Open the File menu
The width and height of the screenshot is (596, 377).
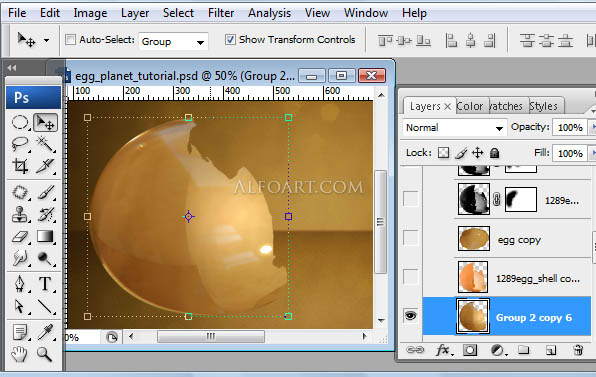[17, 13]
